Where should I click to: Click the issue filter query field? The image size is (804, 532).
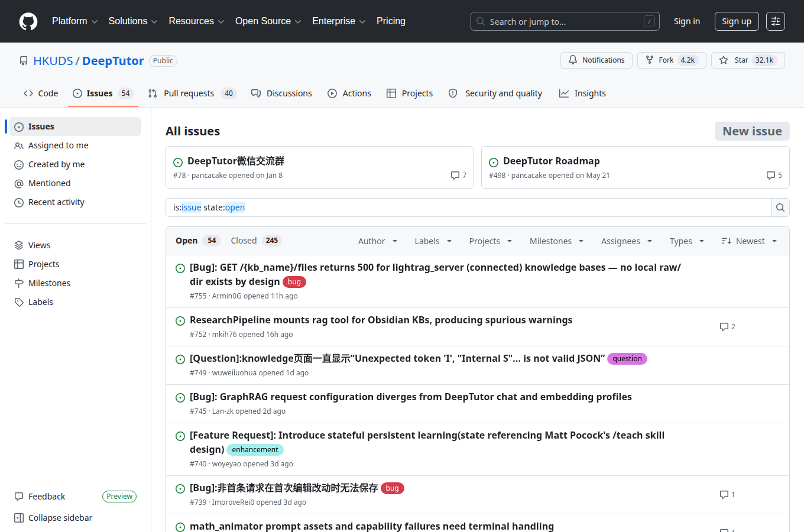pyautogui.click(x=468, y=207)
